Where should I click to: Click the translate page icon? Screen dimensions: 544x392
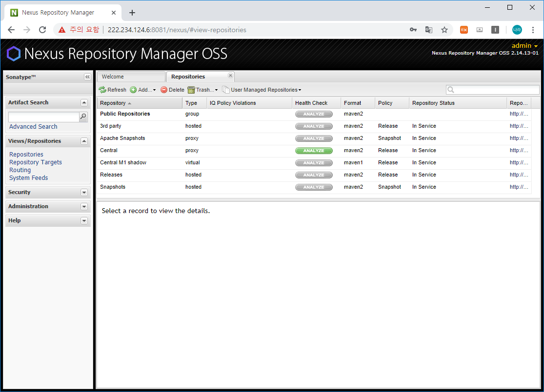pyautogui.click(x=429, y=30)
